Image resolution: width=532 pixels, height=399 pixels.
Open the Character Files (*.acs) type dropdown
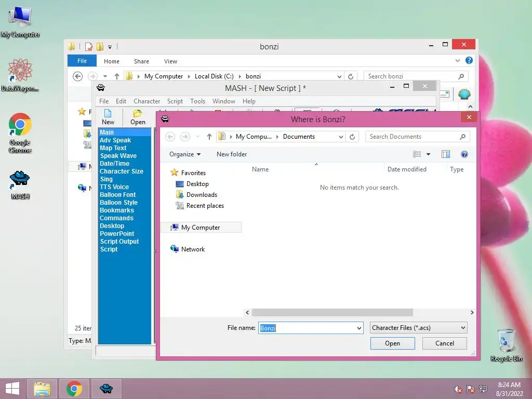[x=463, y=328]
